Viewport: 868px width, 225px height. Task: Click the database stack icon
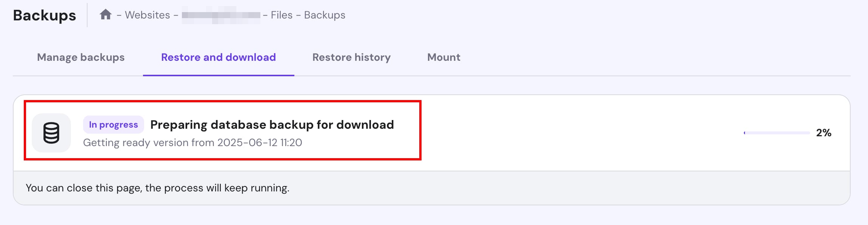[x=51, y=133]
